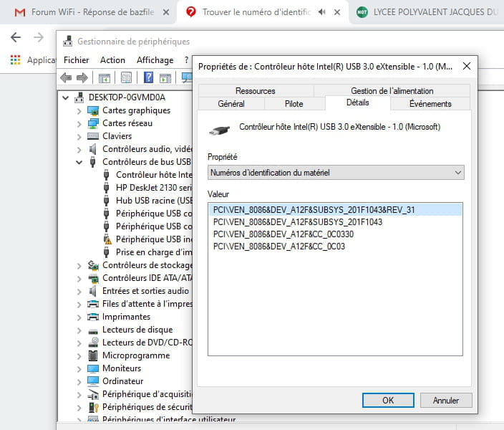Close the Trouver le numéro browser tab
The height and width of the screenshot is (430, 504).
(337, 12)
